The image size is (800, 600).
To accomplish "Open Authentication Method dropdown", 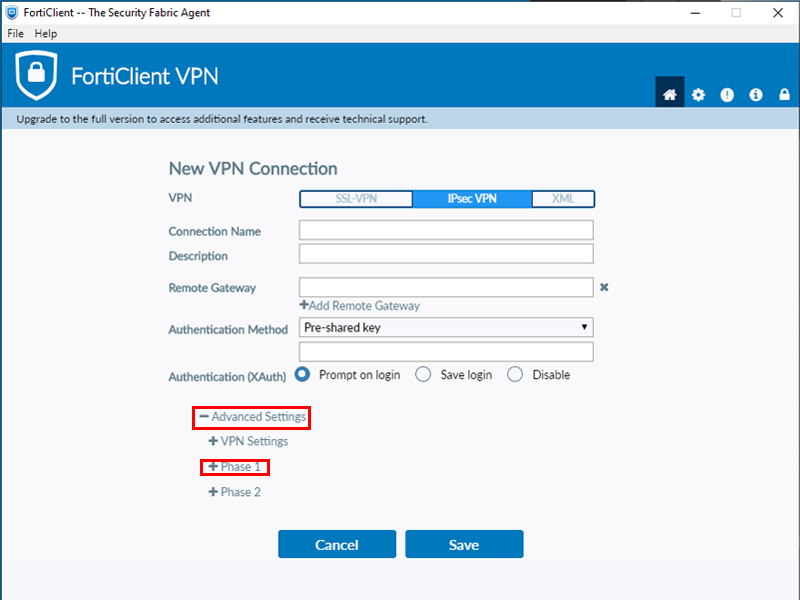I will (446, 327).
